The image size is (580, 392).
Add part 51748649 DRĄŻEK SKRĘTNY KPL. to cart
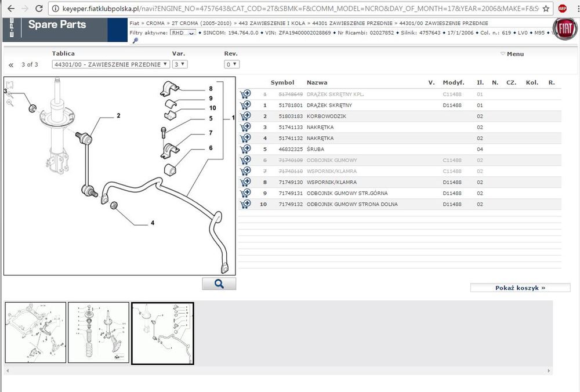coord(245,94)
